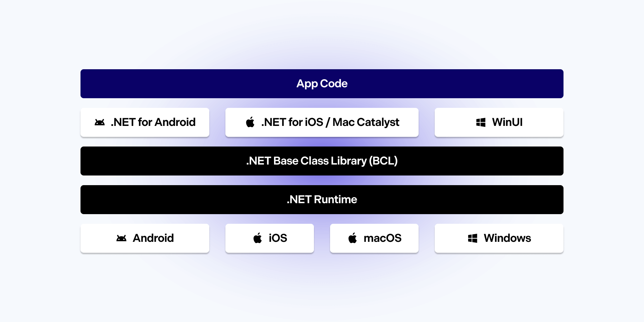
Task: Click the "Android" platform label
Action: (x=153, y=238)
